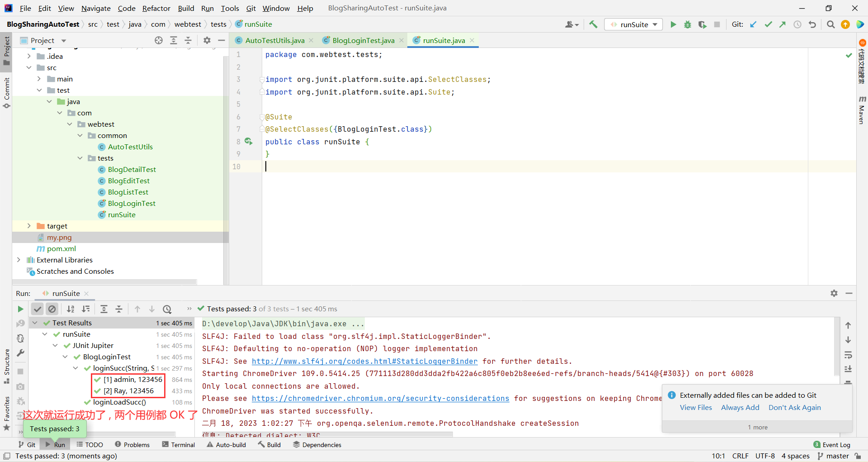The image size is (868, 462).
Task: Open the slf4j StaticLoggerBinder link
Action: click(364, 361)
